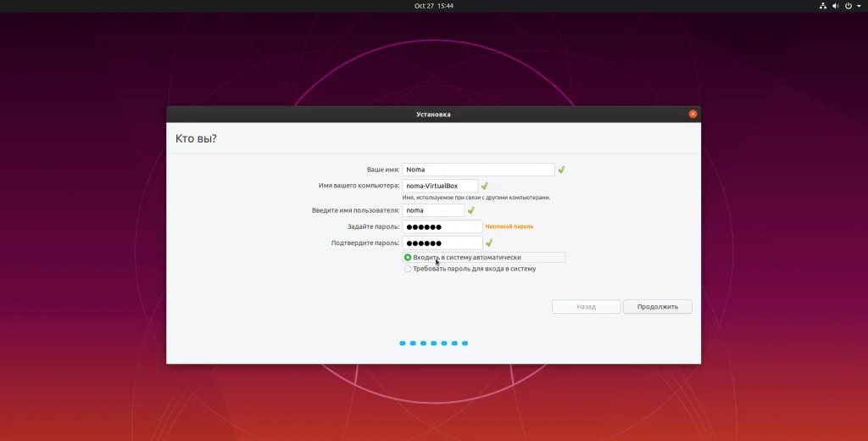Close the Установка installer window
This screenshot has width=868, height=441.
click(693, 114)
